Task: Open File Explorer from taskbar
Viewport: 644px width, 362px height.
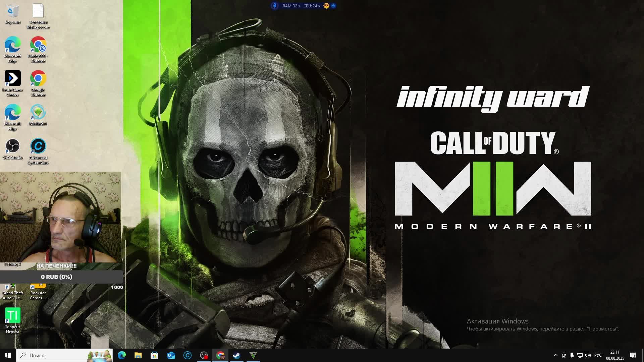Action: 138,355
